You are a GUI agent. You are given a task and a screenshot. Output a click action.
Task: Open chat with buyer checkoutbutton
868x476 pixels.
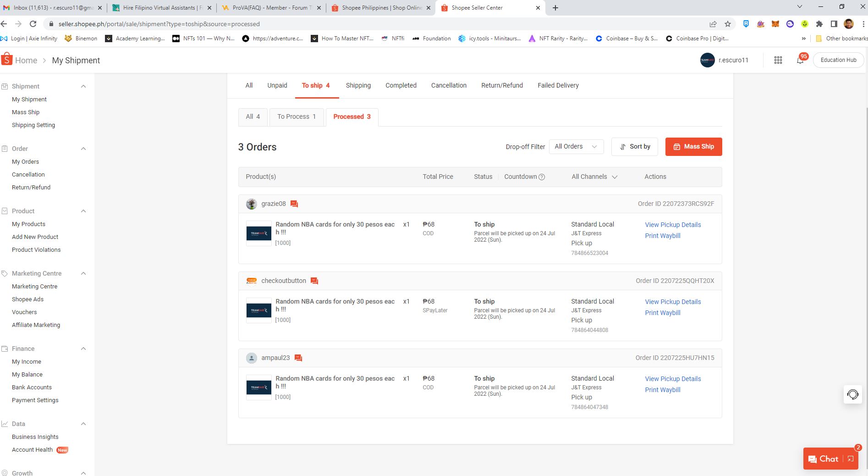click(314, 281)
